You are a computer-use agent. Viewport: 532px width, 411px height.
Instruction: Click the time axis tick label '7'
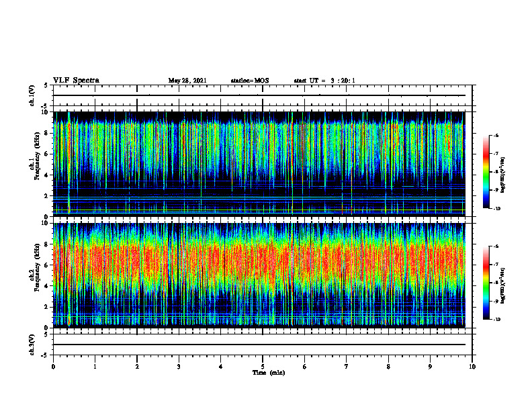pyautogui.click(x=347, y=367)
